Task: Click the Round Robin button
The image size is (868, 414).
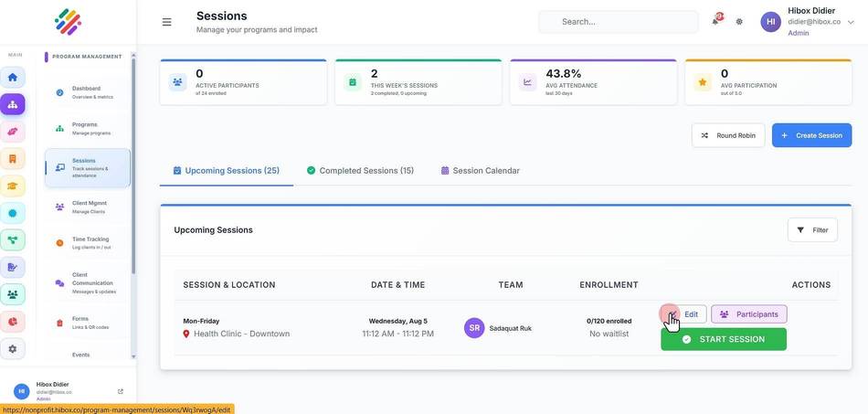Action: 728,135
